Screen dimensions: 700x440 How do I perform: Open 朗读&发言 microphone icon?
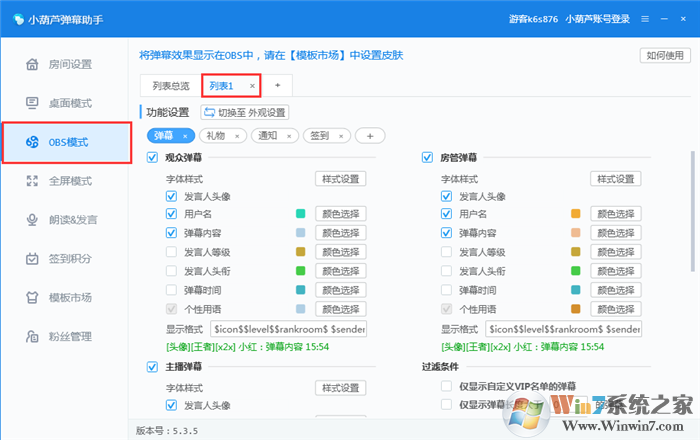coord(32,219)
